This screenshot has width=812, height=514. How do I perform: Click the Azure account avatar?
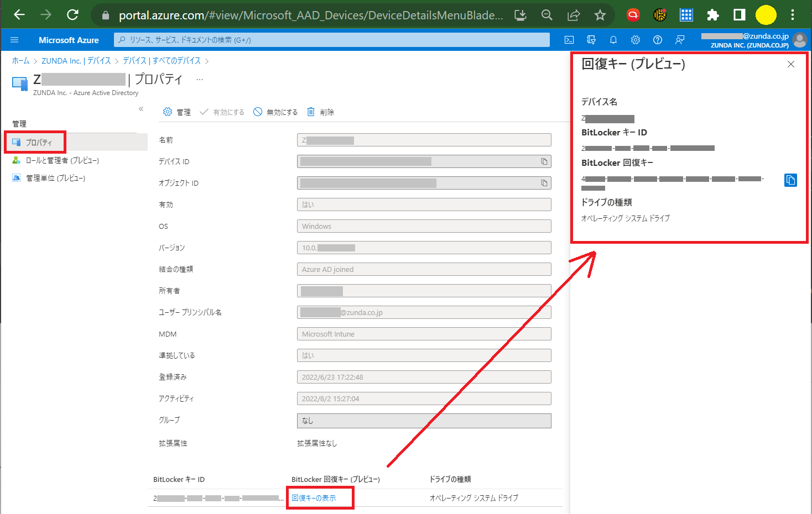tap(800, 40)
